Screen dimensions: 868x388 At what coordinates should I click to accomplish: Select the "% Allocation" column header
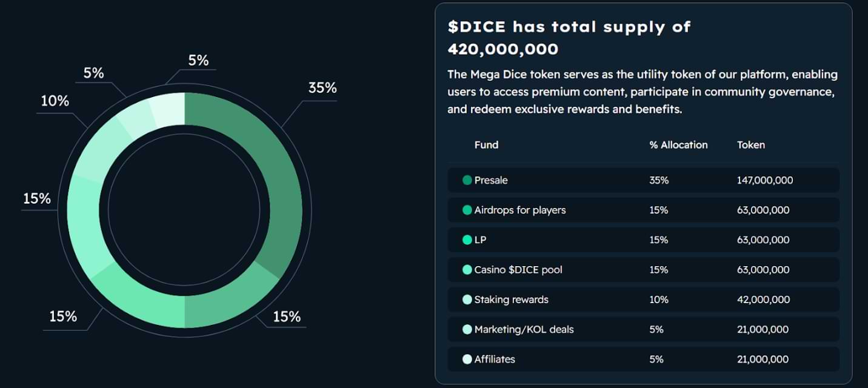click(678, 145)
